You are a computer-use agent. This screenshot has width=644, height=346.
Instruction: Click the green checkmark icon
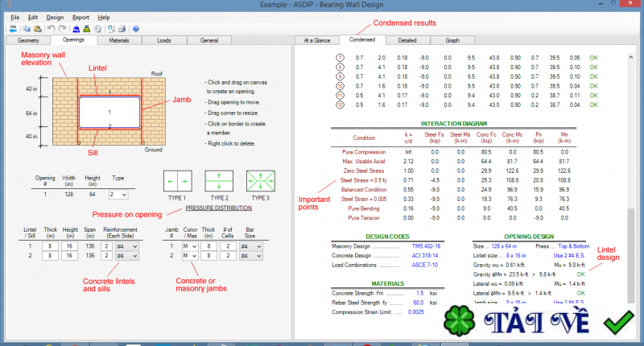click(x=621, y=324)
